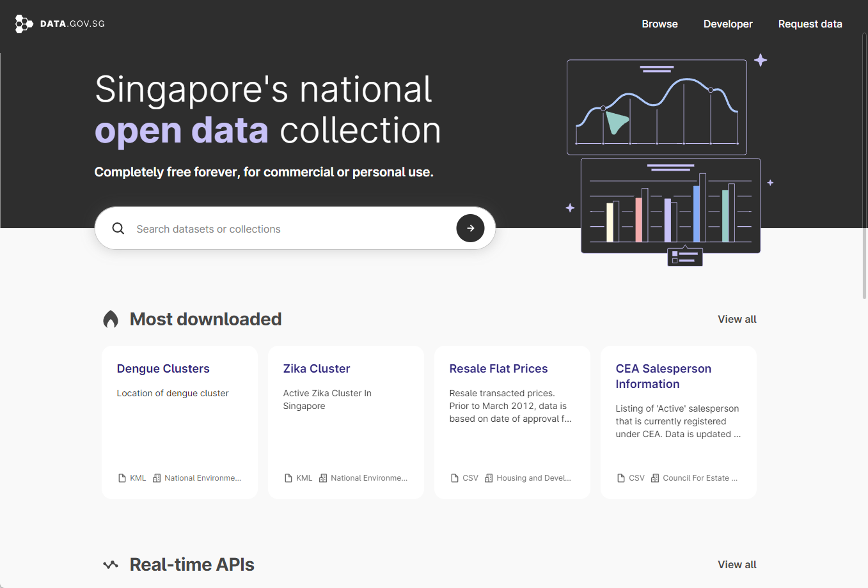Click the flame icon beside Most downloaded

[x=111, y=319]
